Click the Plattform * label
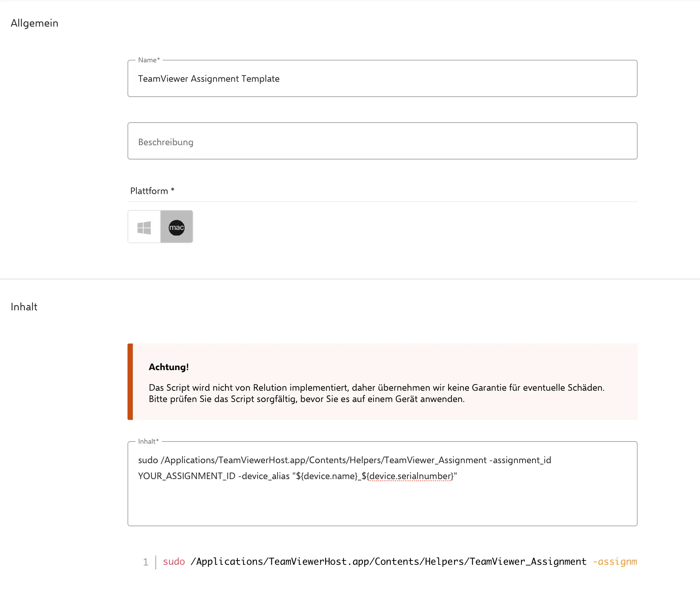Screen dimensions: 700x596 [152, 191]
